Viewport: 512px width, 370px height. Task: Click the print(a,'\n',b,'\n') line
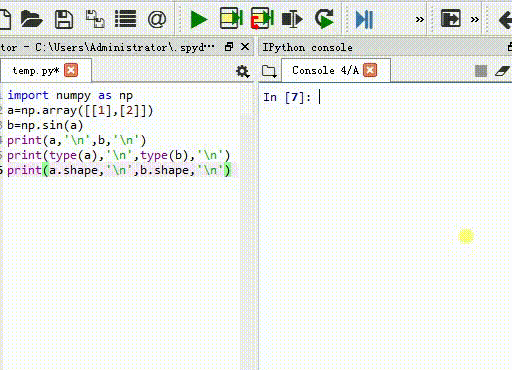click(77, 140)
